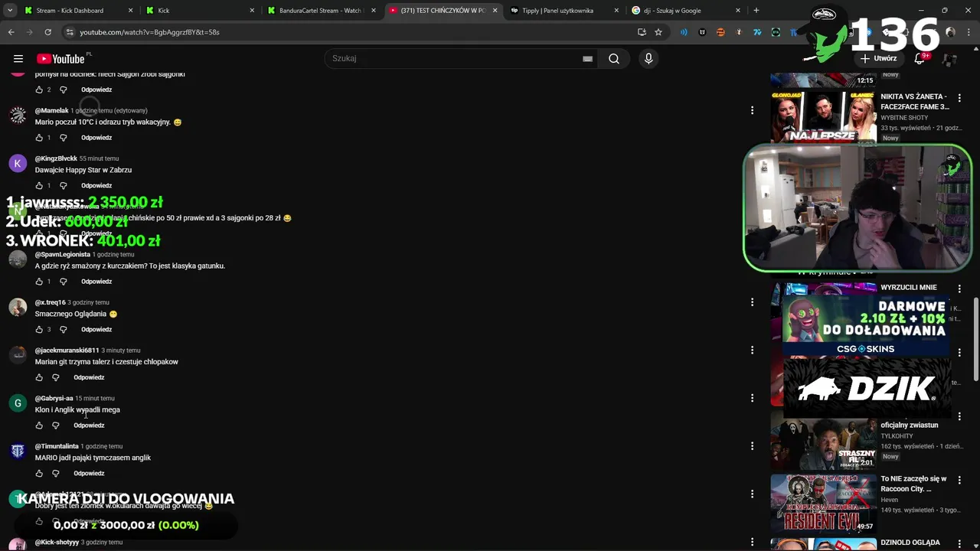Open the Resident Evil video thumbnail
980x551 pixels.
(823, 504)
